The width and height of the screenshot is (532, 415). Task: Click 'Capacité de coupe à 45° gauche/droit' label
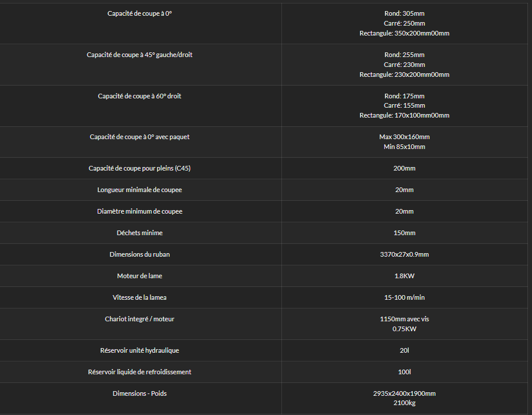coord(140,55)
